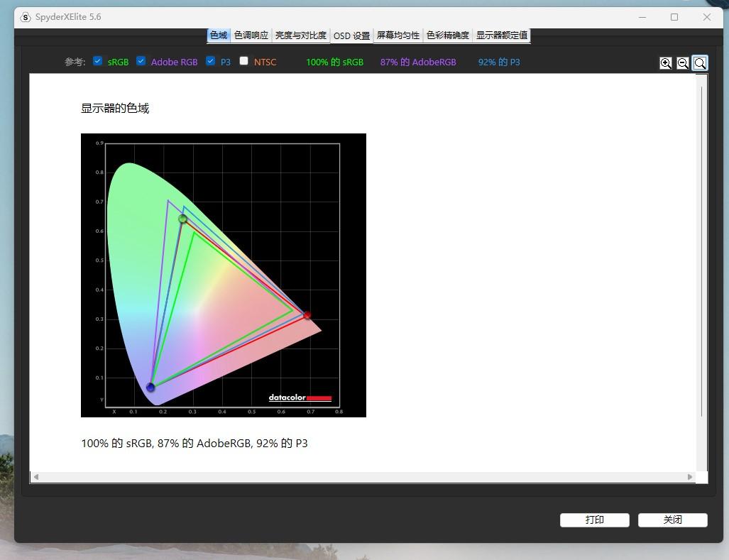Open the 色调响应 tab
This screenshot has height=560, width=729.
(x=251, y=35)
